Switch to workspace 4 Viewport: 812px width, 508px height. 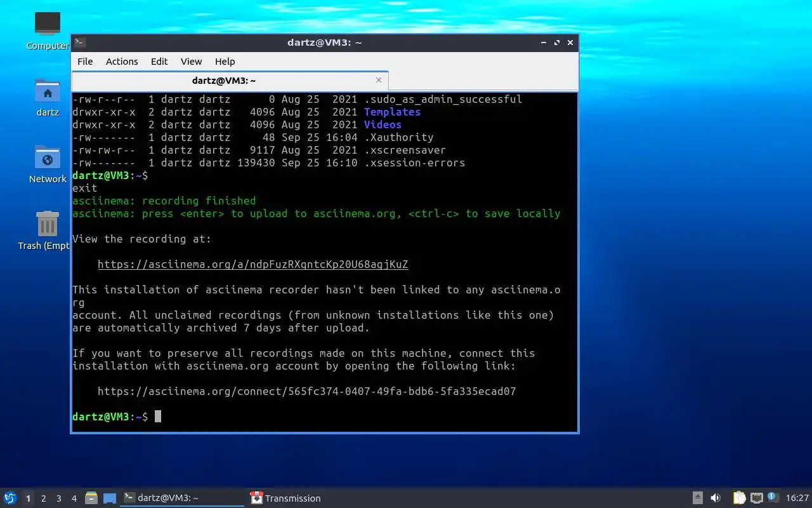coord(74,498)
